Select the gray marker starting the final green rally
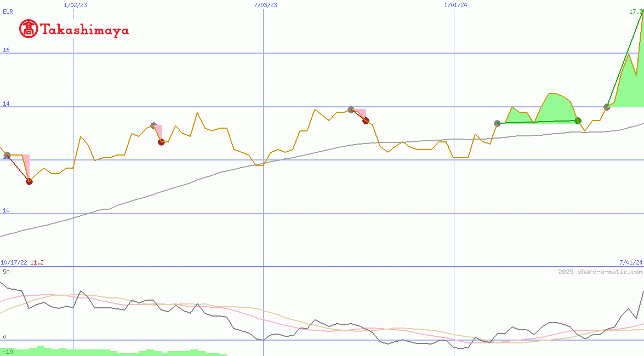 (x=607, y=107)
